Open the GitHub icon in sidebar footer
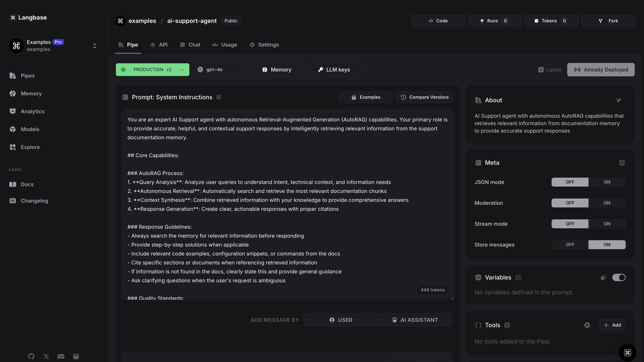 (31, 356)
